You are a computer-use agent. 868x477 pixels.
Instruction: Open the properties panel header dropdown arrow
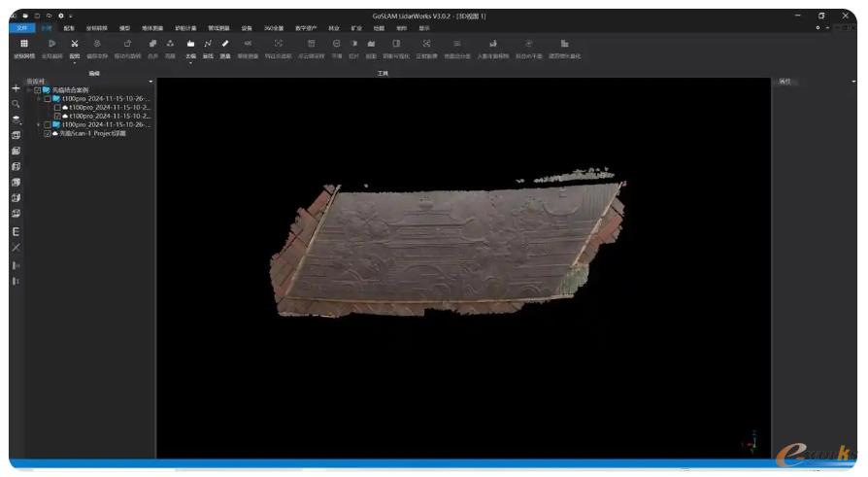tap(853, 82)
